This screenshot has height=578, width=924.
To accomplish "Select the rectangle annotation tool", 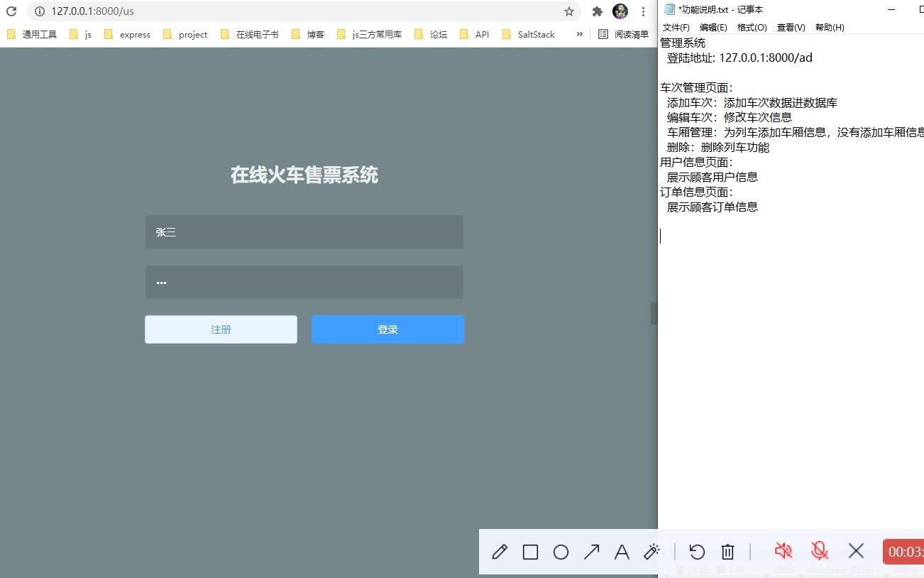I will click(x=530, y=552).
